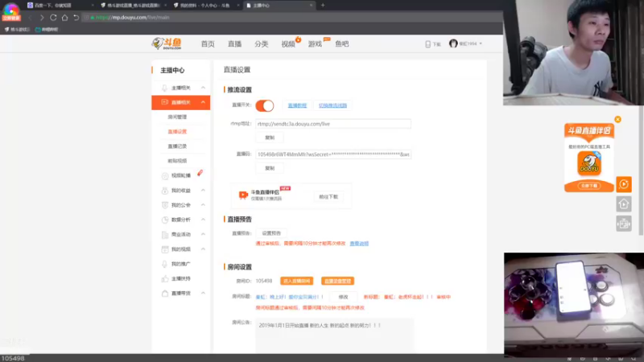Expand the 我的收益 section chevron
The height and width of the screenshot is (362, 644).
tap(203, 191)
